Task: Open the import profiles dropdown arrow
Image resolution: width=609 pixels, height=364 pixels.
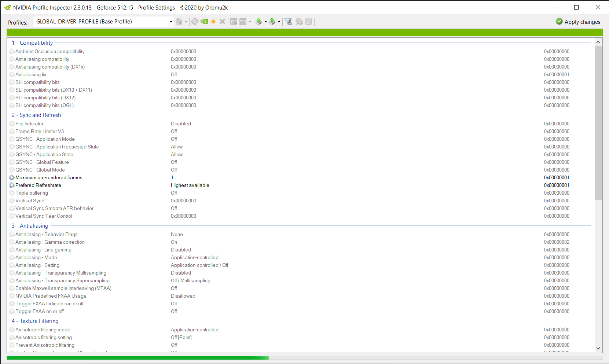Action: pyautogui.click(x=279, y=22)
